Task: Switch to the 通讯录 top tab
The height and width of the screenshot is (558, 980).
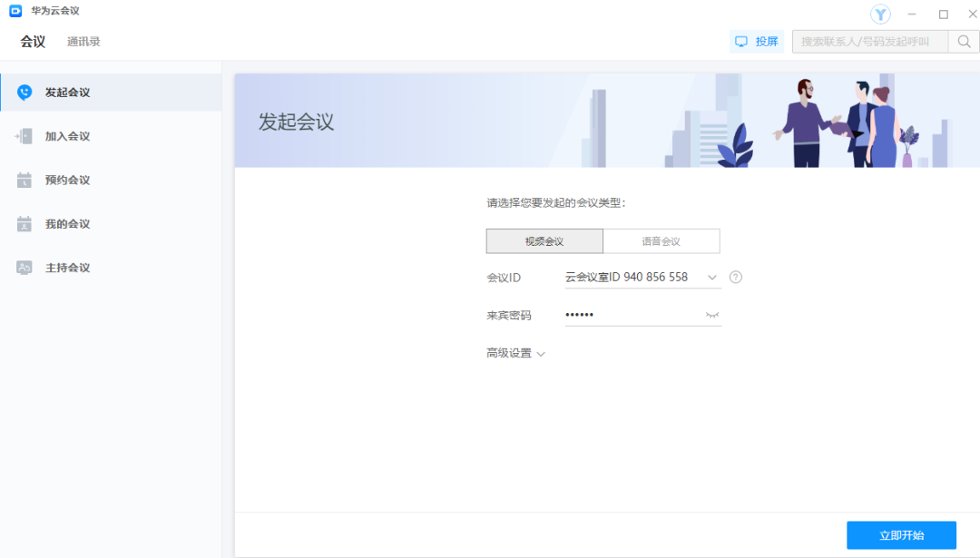Action: [x=83, y=42]
